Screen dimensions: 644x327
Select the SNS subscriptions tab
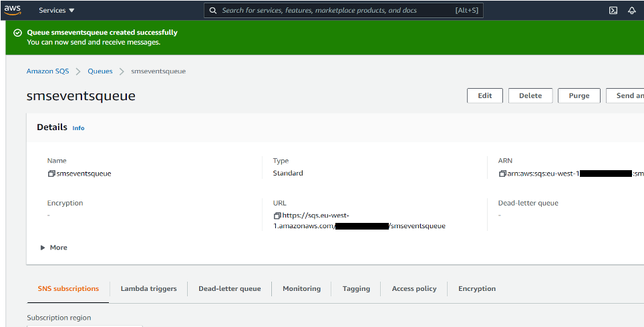68,288
